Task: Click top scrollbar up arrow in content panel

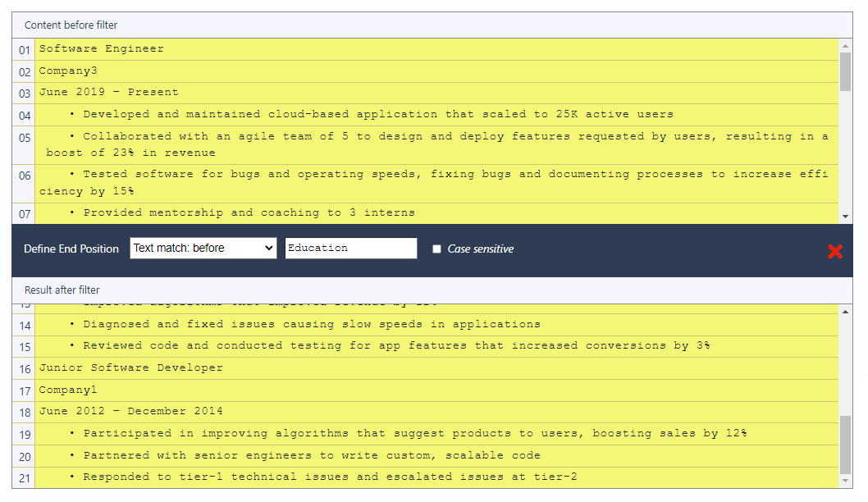Action: point(845,46)
